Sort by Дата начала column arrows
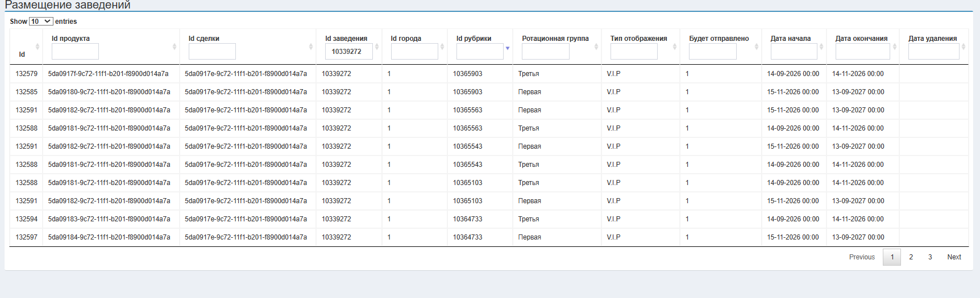The width and height of the screenshot is (980, 298). click(821, 47)
